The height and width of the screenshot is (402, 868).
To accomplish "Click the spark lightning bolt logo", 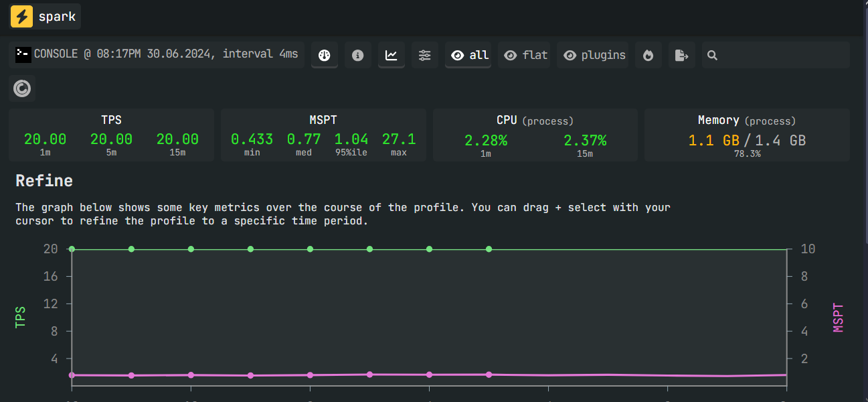I will click(x=22, y=17).
